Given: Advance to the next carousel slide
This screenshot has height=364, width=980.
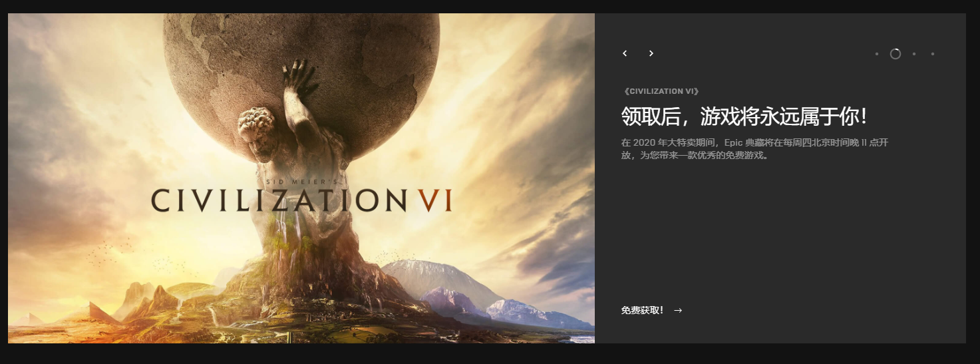Looking at the screenshot, I should tap(651, 53).
